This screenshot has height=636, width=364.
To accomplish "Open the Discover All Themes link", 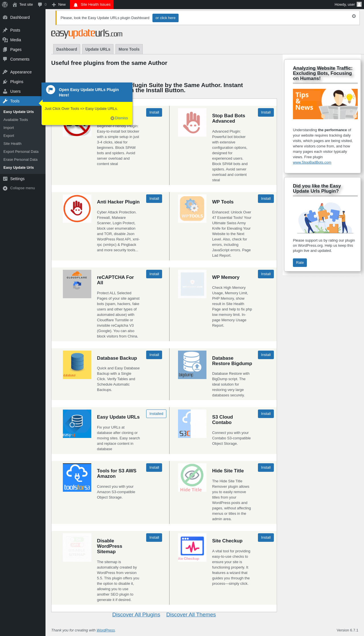I will pyautogui.click(x=191, y=615).
